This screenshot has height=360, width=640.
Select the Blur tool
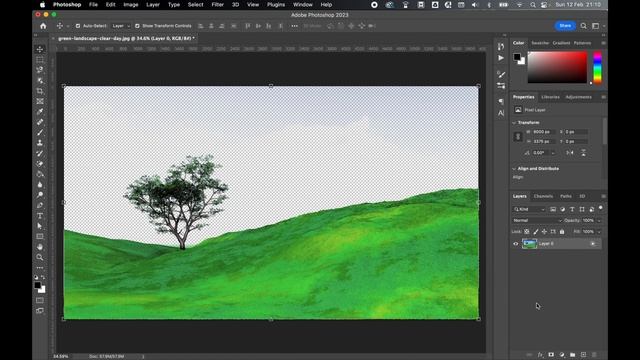(40, 184)
